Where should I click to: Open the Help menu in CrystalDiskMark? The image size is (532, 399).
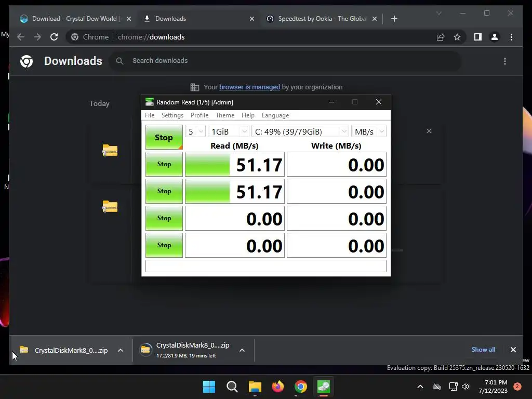[248, 115]
